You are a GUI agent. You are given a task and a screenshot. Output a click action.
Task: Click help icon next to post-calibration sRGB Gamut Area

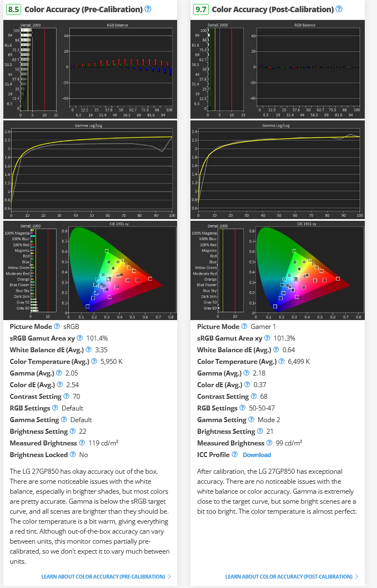pos(267,338)
